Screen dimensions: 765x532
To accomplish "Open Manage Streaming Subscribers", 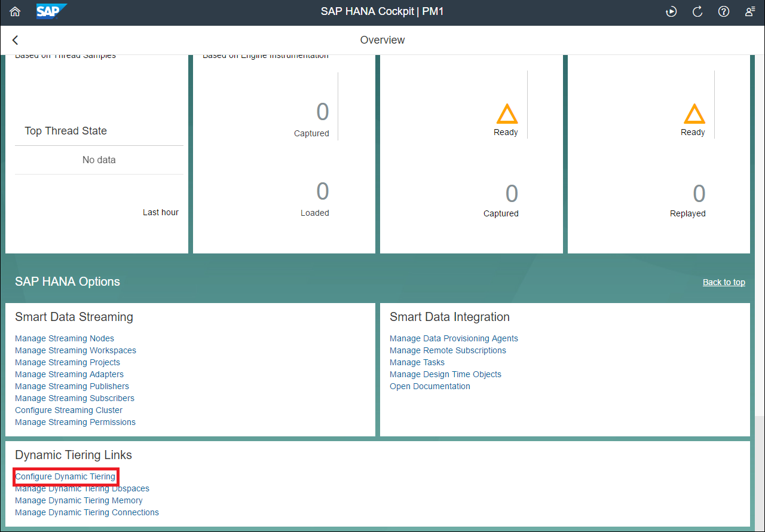I will [x=75, y=398].
